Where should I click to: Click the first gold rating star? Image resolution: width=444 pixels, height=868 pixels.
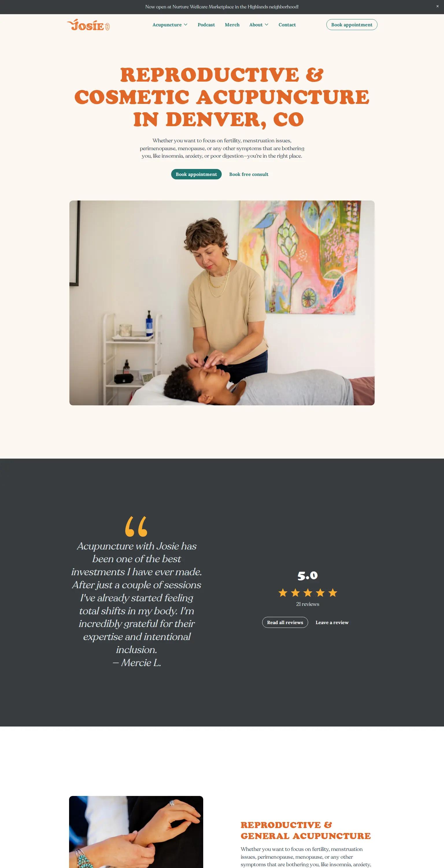pyautogui.click(x=283, y=592)
